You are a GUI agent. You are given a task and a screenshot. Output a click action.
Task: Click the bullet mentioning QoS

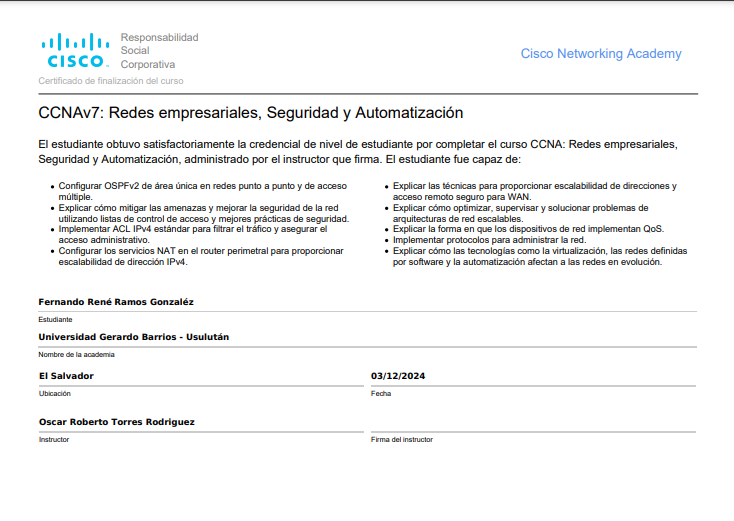[528, 229]
